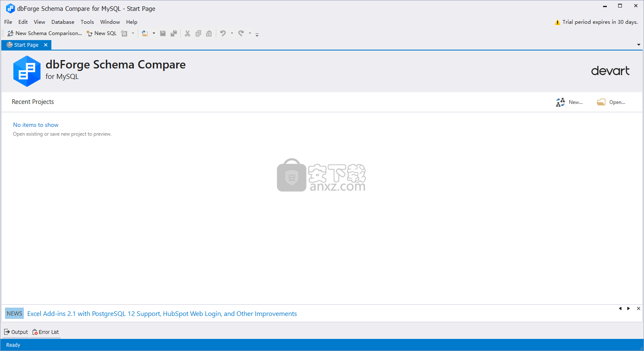Image resolution: width=644 pixels, height=351 pixels.
Task: Click the trial period expiration notice
Action: pos(600,22)
